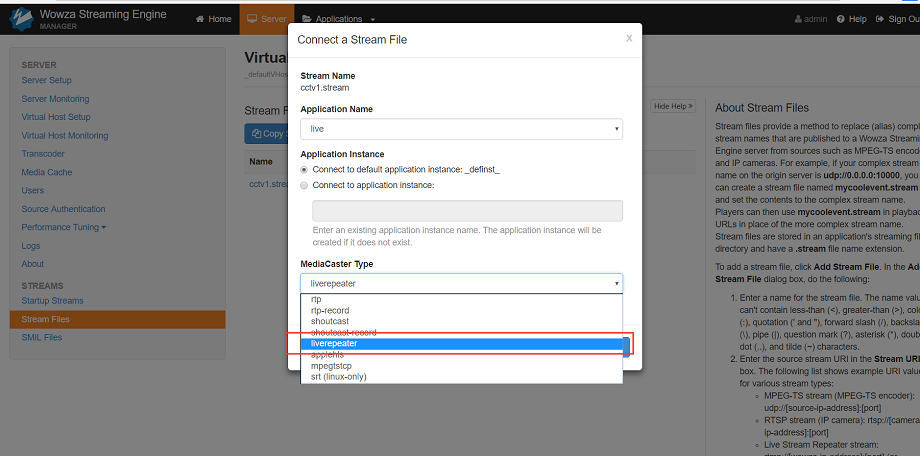This screenshot has height=456, width=920.
Task: Open Logs in sidebar
Action: click(31, 246)
